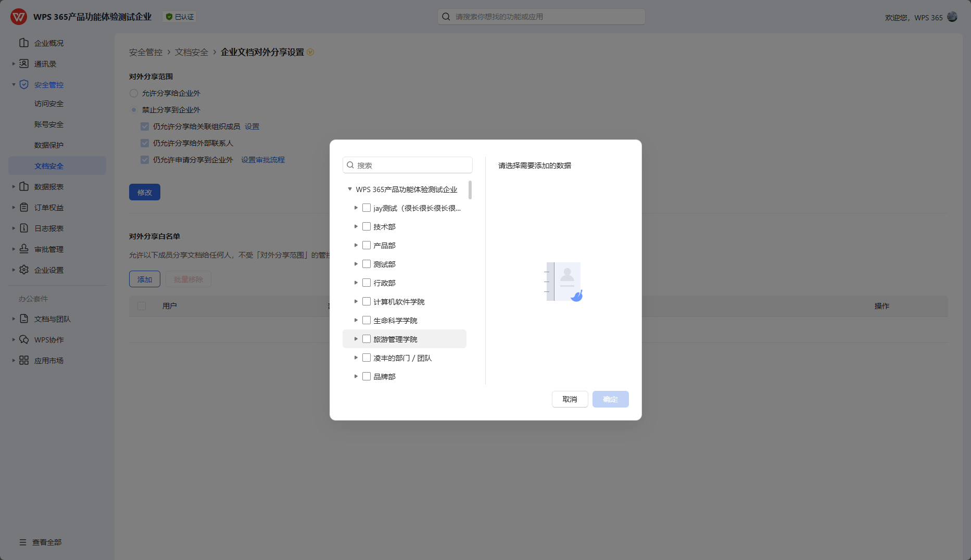This screenshot has width=971, height=560.
Task: Click the badge icon beside 企业文档对外分享设置
Action: click(310, 52)
